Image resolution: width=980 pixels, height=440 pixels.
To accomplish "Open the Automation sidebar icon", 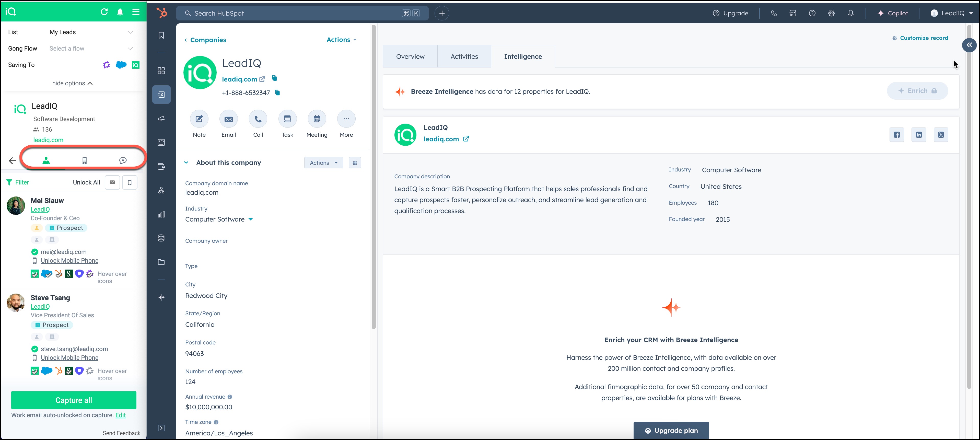I will click(161, 190).
